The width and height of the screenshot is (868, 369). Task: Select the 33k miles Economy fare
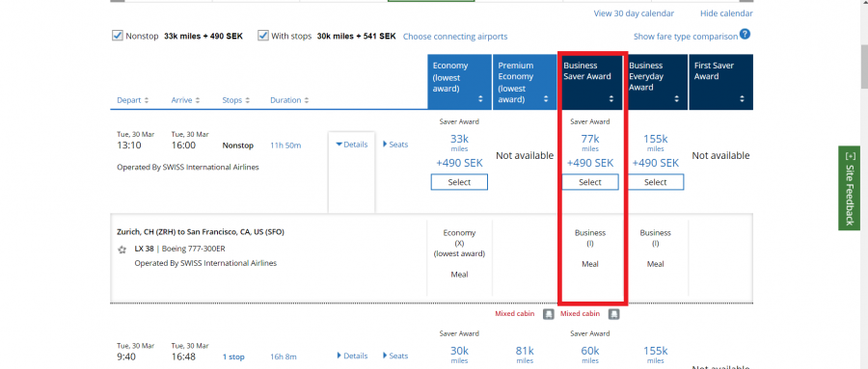click(459, 182)
